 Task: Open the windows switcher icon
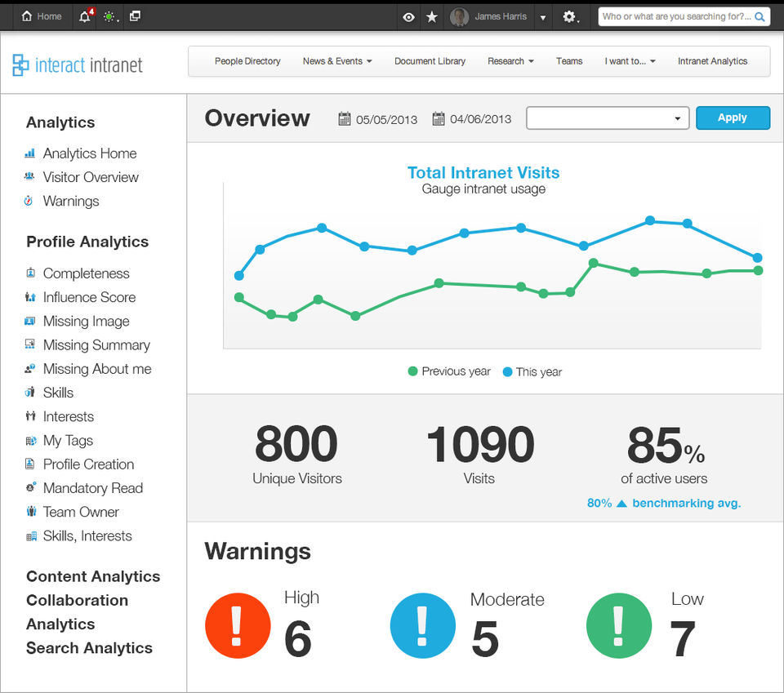tap(135, 16)
